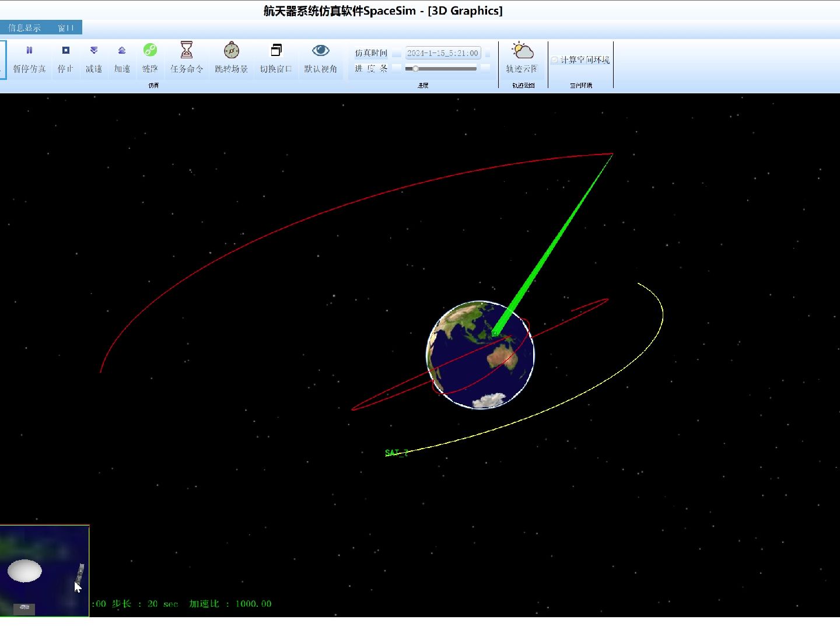840x630 pixels.
Task: Click the 加速 speed up icon
Action: tap(122, 58)
